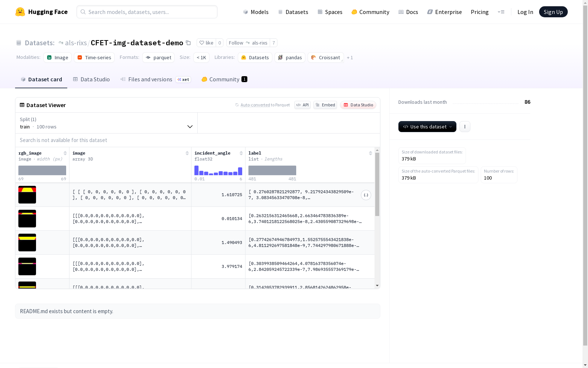
Task: Click the Time-series modality tag
Action: click(x=94, y=57)
